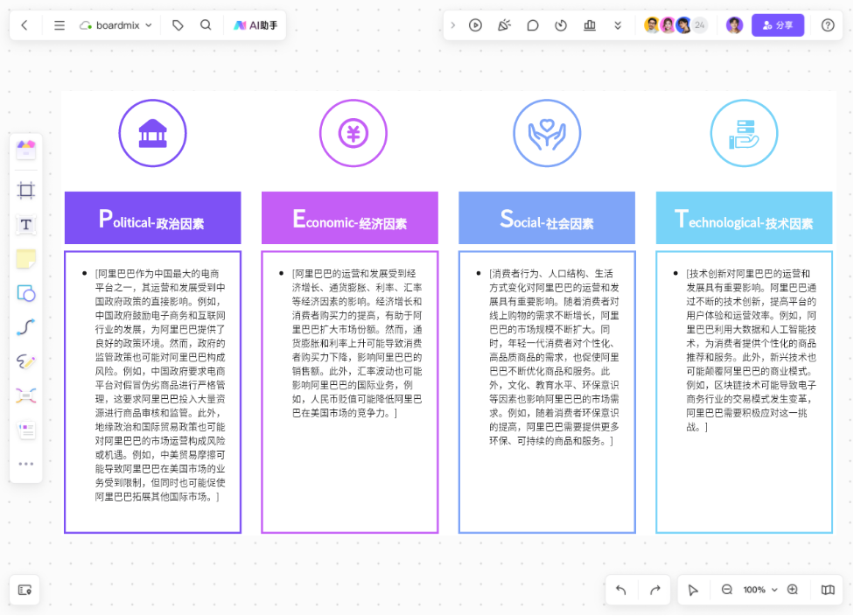Go back with the left arrow icon
The height and width of the screenshot is (616, 854).
click(24, 25)
